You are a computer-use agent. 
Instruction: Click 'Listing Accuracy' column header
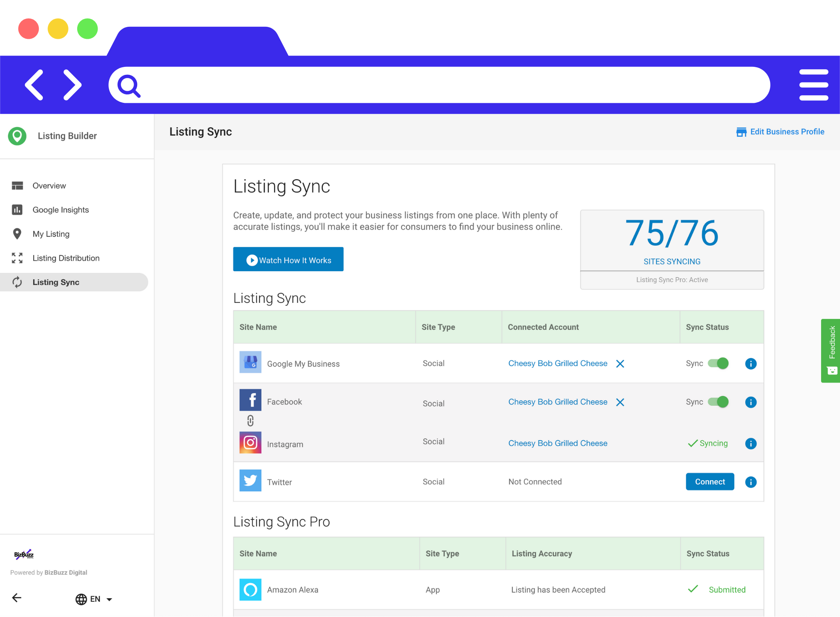tap(542, 554)
